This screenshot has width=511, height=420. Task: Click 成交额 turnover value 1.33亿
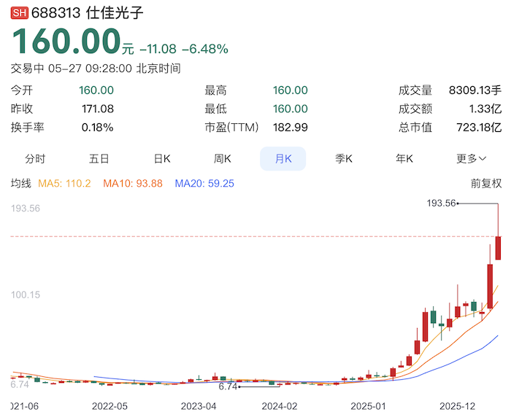485,109
